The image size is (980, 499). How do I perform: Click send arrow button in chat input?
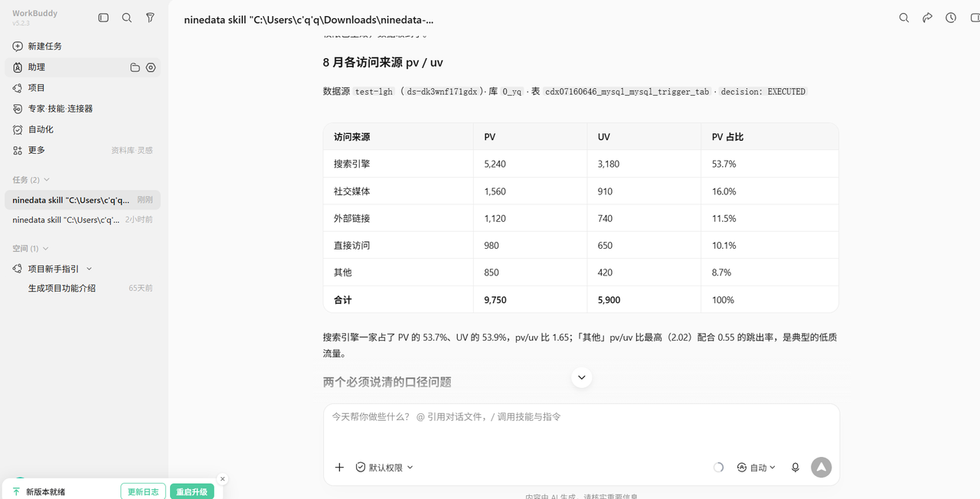coord(822,467)
